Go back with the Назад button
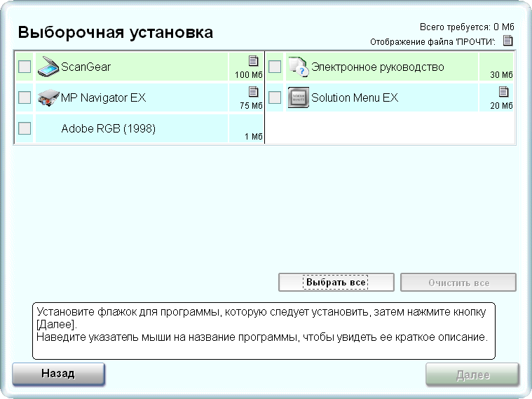 point(58,374)
